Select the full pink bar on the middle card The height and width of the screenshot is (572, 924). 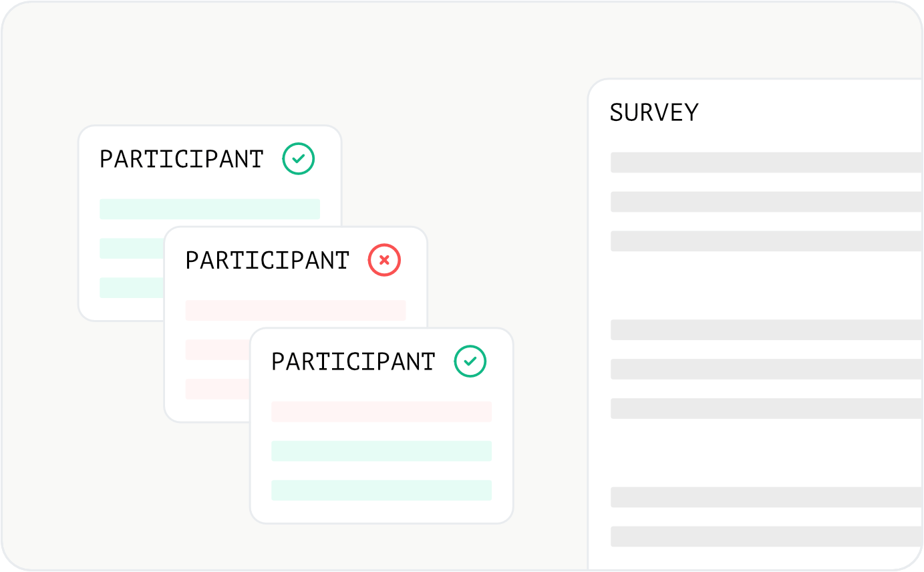coord(295,311)
